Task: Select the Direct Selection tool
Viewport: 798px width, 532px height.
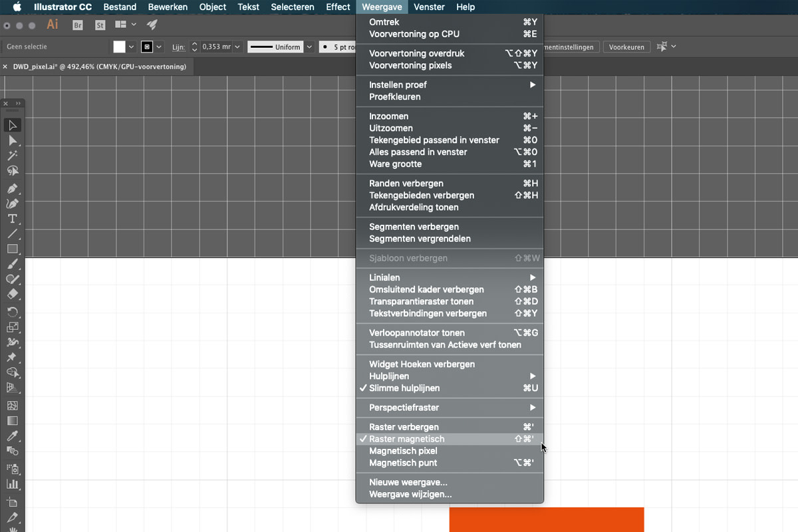Action: point(12,140)
